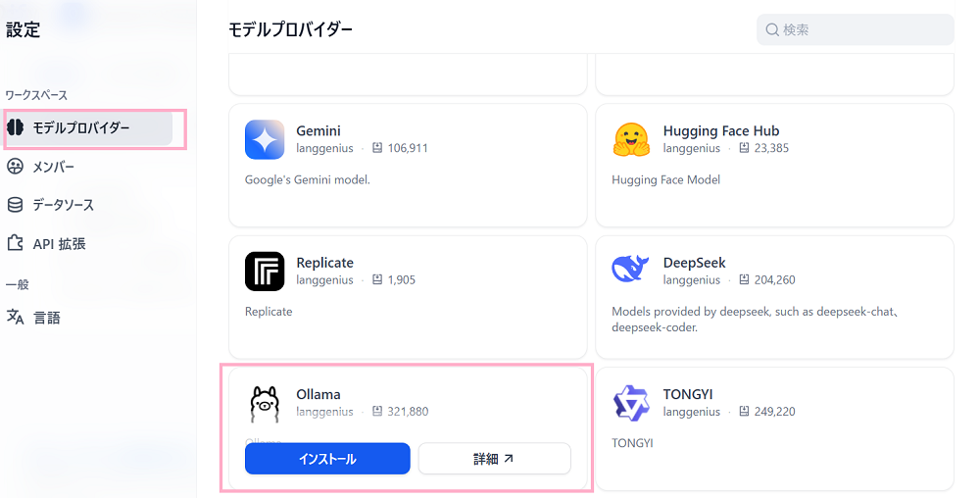The image size is (980, 498).
Task: Click the API 拡張 plugin icon
Action: [x=15, y=243]
